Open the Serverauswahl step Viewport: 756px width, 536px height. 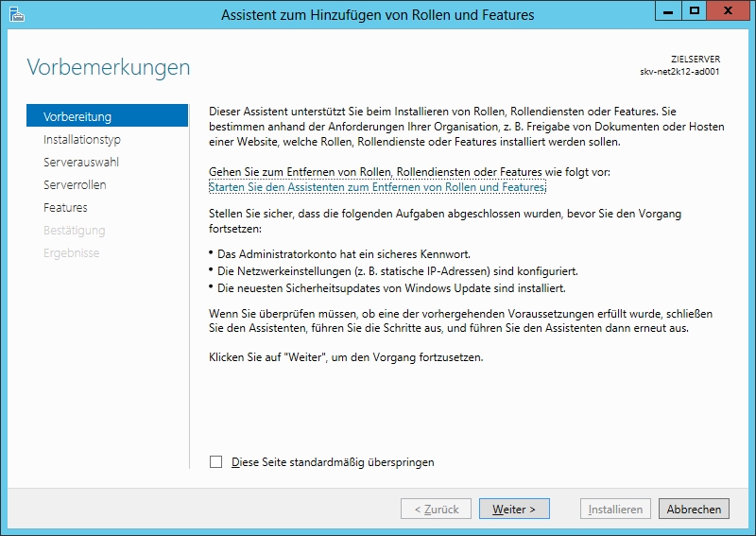coord(81,163)
